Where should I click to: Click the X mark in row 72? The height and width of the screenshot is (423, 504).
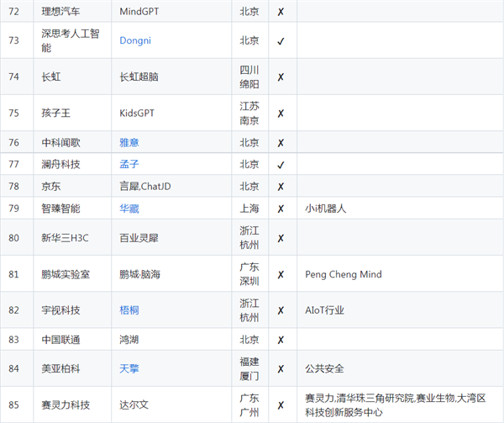pos(281,12)
